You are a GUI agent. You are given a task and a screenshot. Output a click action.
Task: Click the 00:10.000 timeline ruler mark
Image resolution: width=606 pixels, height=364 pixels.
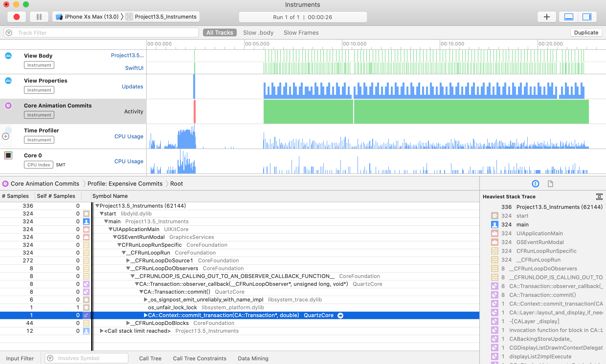[x=354, y=44]
